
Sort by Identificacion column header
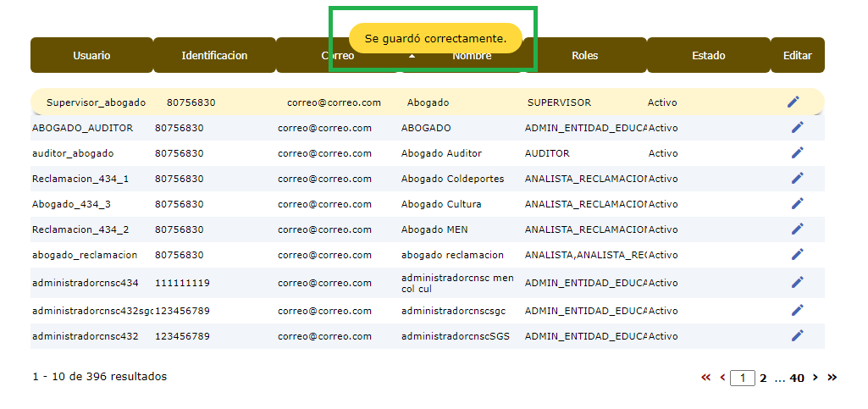pos(214,56)
